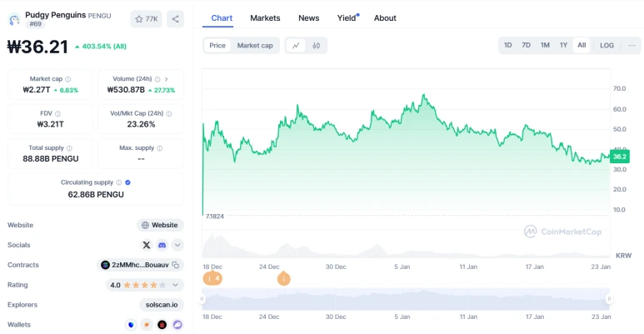Select the 1D time range

[507, 46]
